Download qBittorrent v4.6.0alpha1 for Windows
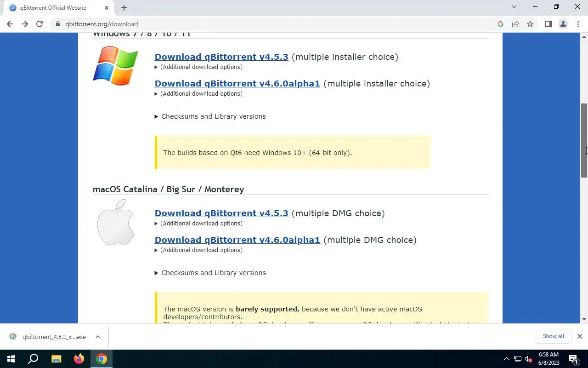The width and height of the screenshot is (588, 368). pos(237,84)
